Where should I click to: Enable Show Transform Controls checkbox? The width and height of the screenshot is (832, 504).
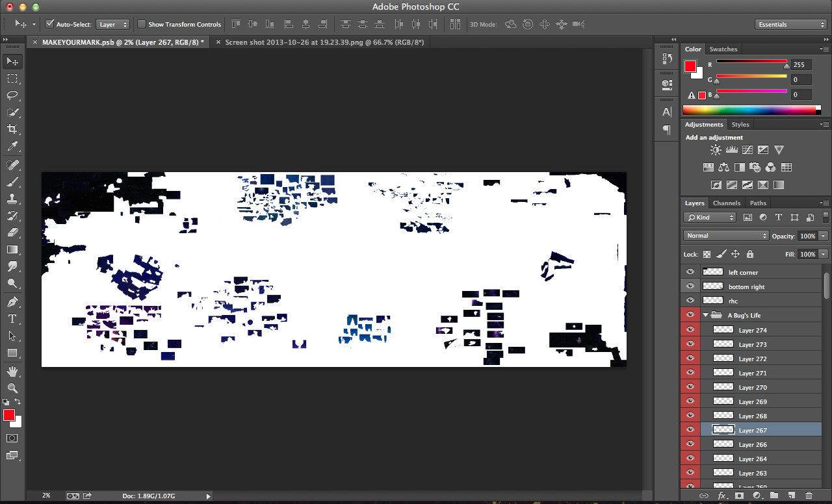142,25
